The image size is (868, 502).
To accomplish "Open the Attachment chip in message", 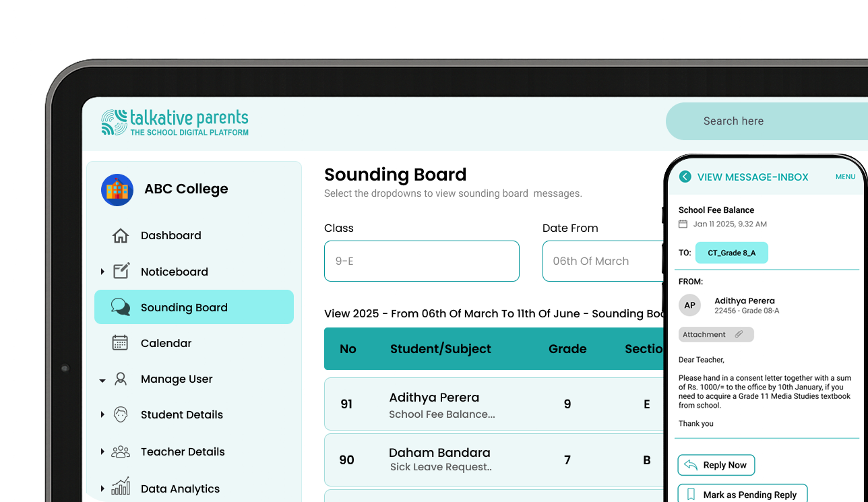I will click(716, 334).
